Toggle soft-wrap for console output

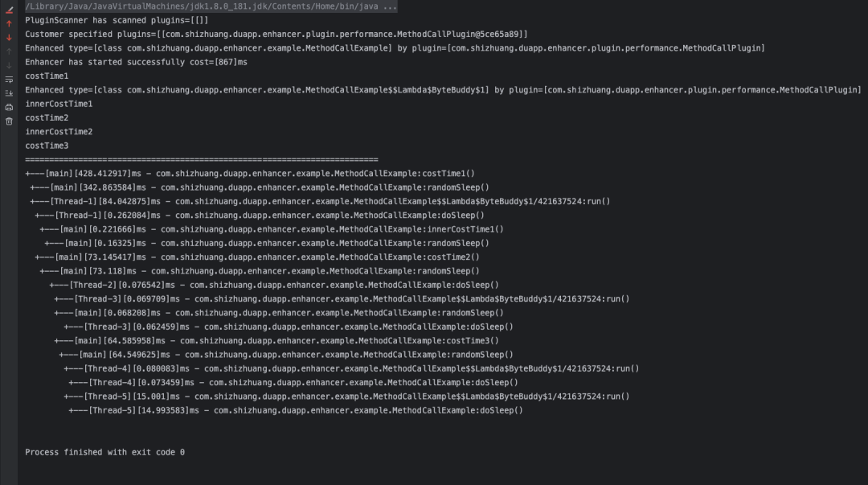[9, 80]
